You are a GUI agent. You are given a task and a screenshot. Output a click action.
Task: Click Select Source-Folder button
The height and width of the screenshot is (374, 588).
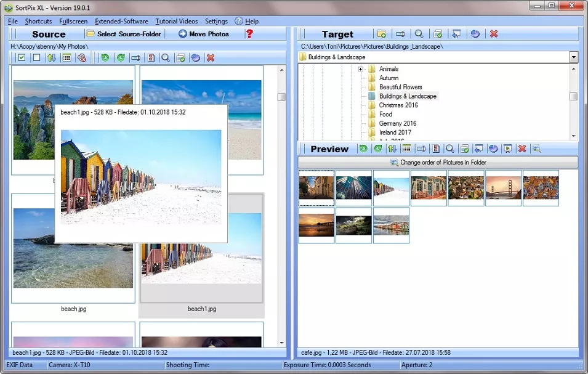(124, 34)
